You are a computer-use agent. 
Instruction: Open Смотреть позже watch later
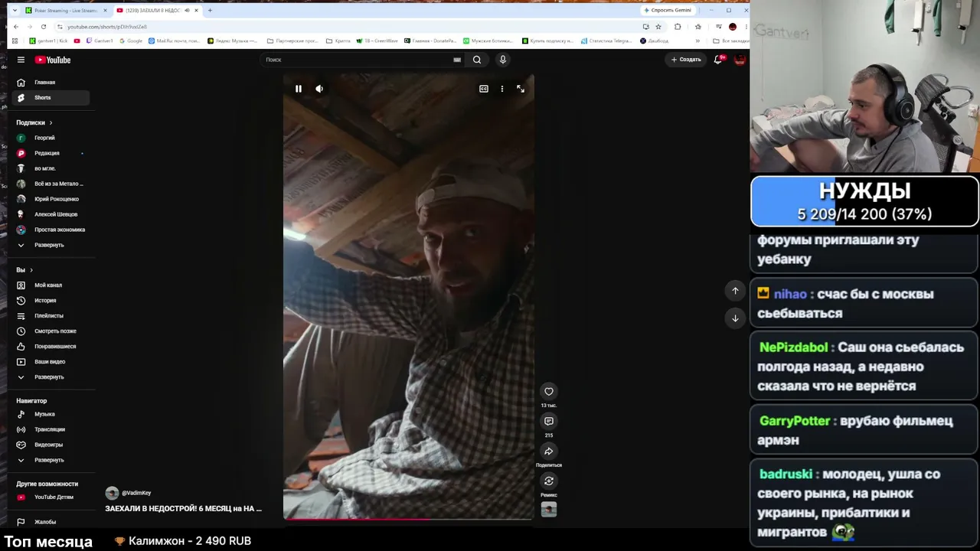51,331
